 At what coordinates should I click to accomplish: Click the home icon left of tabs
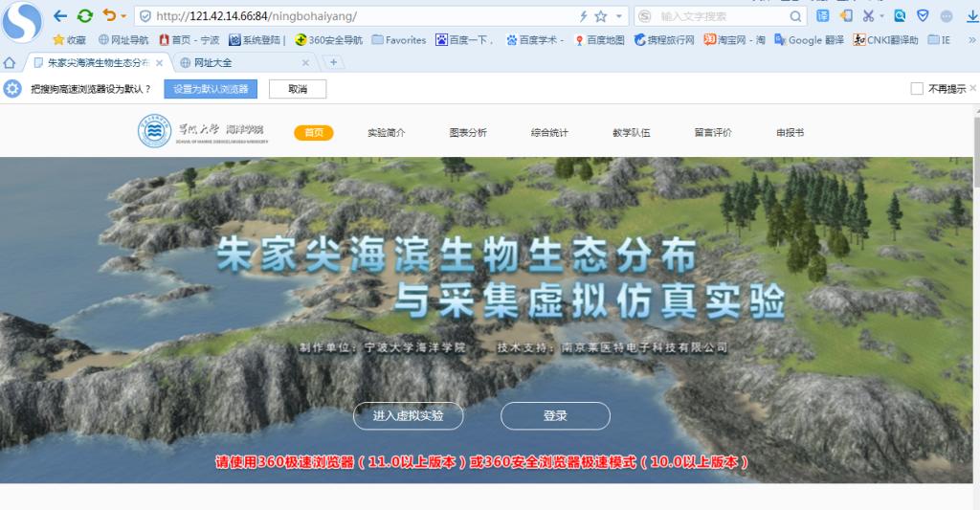[10, 62]
